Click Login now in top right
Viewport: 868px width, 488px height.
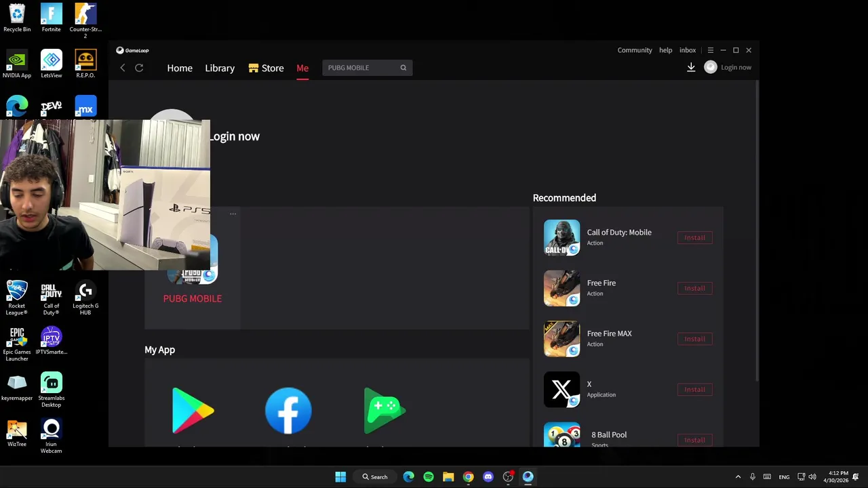pyautogui.click(x=736, y=67)
